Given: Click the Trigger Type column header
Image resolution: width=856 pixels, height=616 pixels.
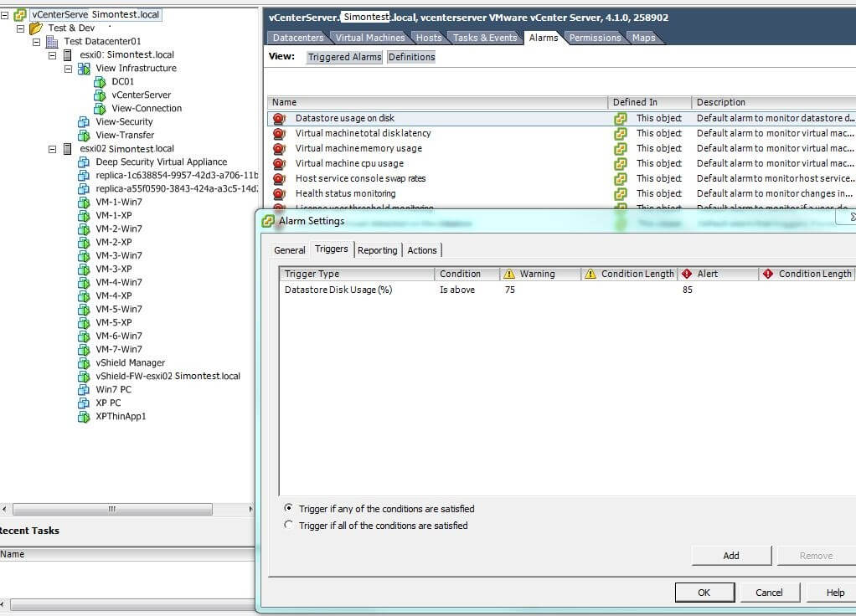Looking at the screenshot, I should click(357, 274).
